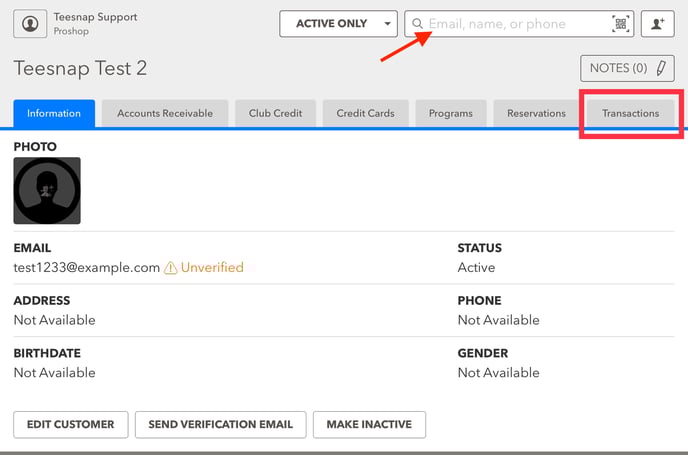Open the ACTIVE ONLY filter dropdown

(x=339, y=24)
